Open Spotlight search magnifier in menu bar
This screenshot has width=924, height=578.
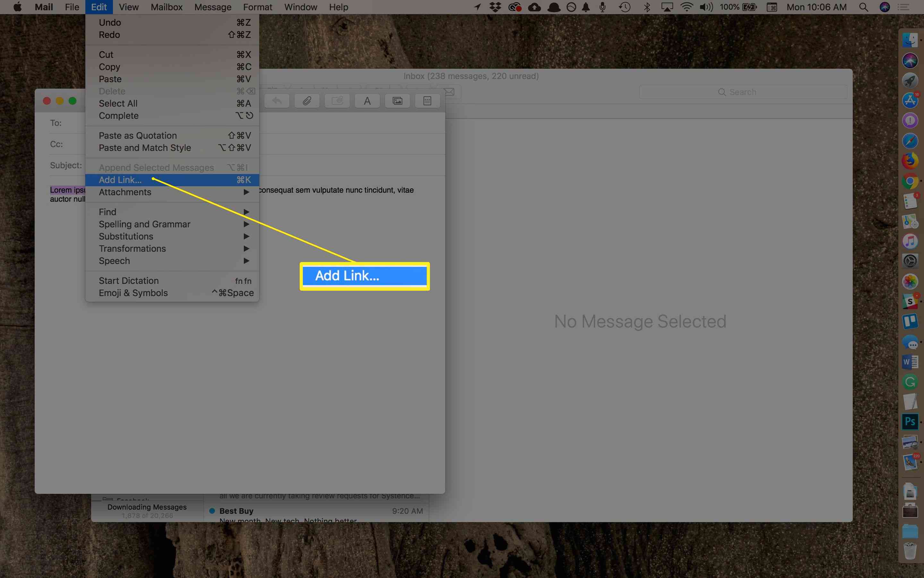(863, 7)
